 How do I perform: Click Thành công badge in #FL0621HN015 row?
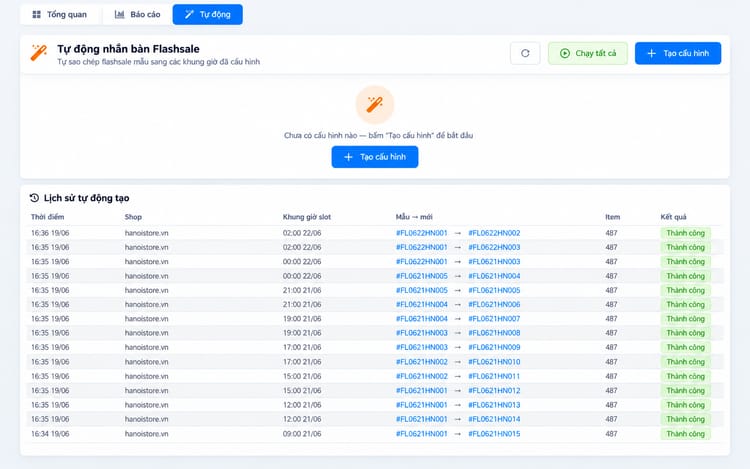pos(685,434)
